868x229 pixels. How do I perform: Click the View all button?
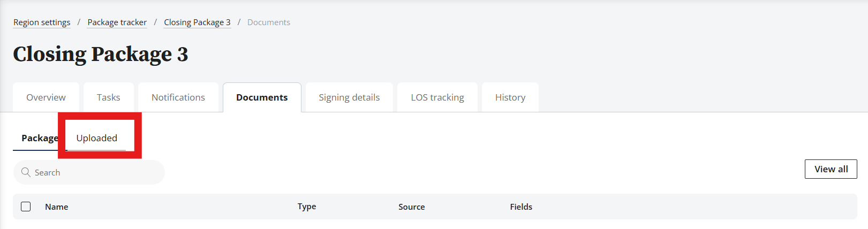(x=831, y=169)
